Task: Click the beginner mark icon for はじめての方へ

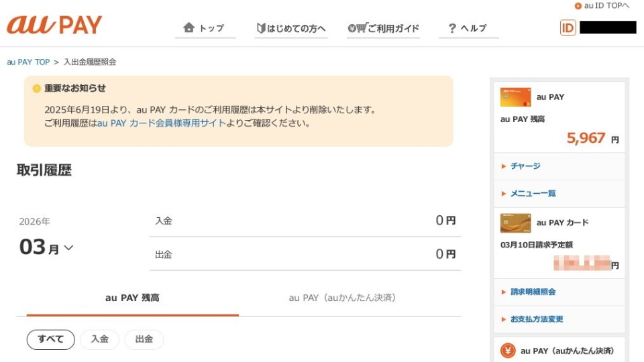Action: coord(261,28)
